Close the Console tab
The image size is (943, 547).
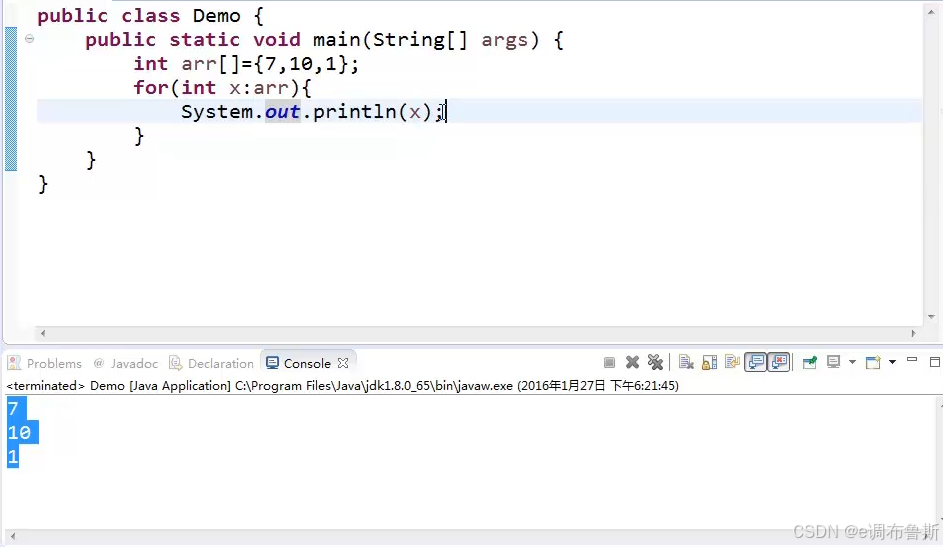(x=343, y=363)
